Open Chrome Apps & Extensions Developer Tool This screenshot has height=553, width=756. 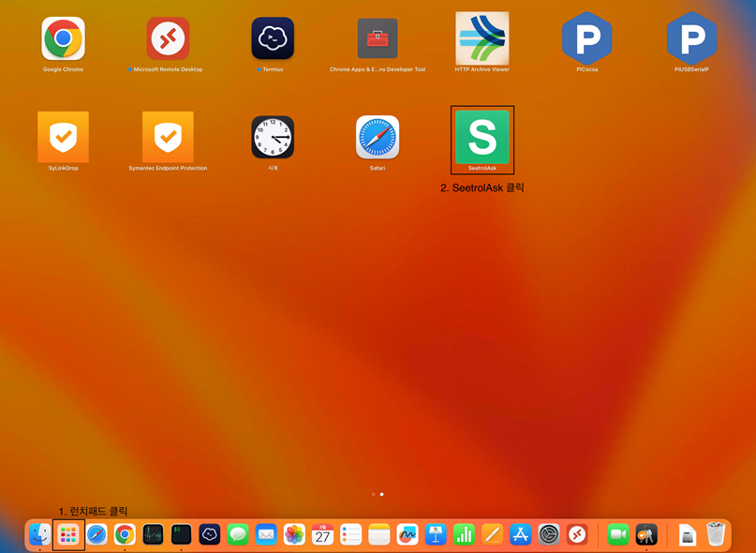coord(378,39)
